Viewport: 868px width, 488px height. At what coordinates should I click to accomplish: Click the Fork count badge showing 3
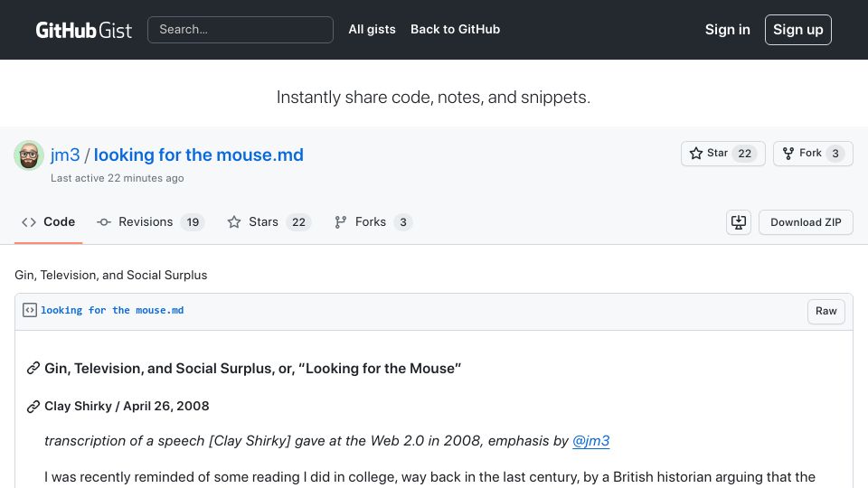coord(835,154)
